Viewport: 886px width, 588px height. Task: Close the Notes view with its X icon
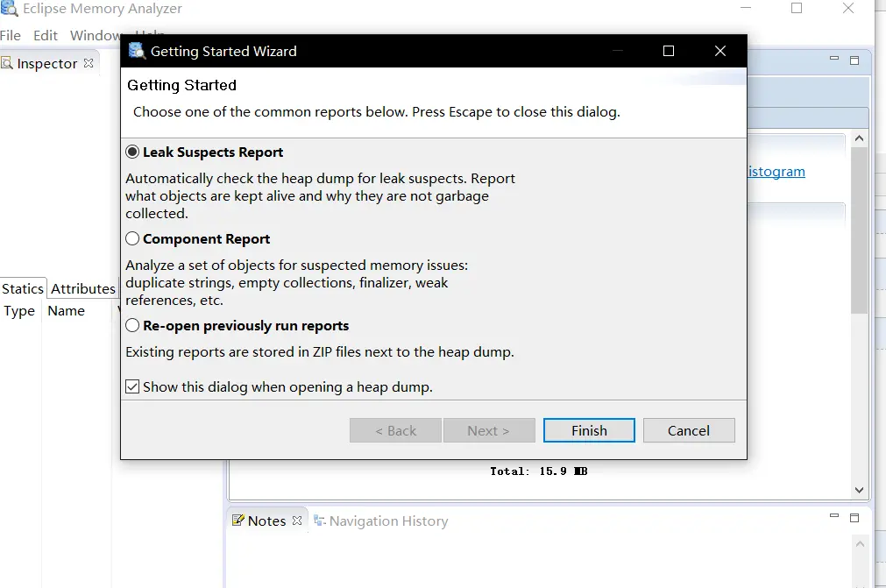pos(297,521)
